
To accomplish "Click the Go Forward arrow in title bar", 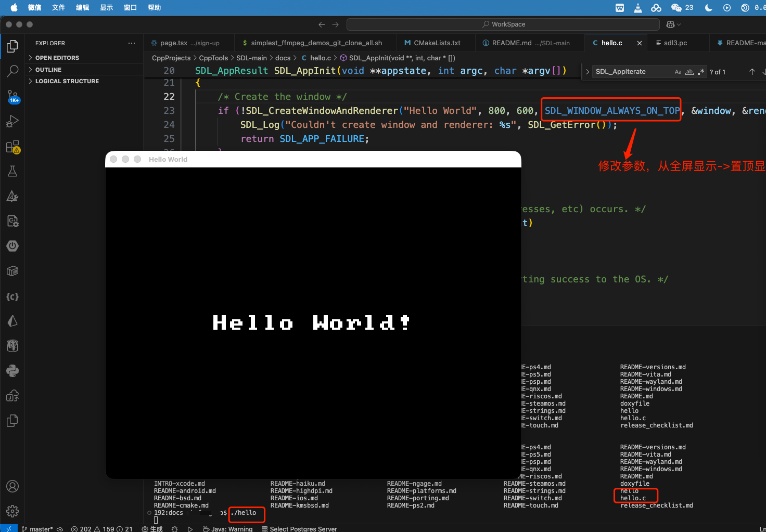I will [x=335, y=24].
